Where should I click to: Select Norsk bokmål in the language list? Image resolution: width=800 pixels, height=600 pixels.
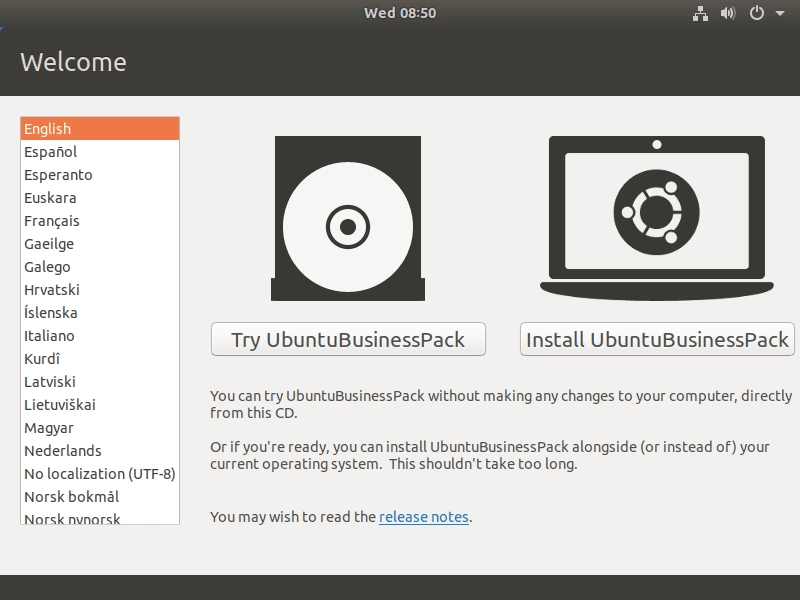pos(100,496)
